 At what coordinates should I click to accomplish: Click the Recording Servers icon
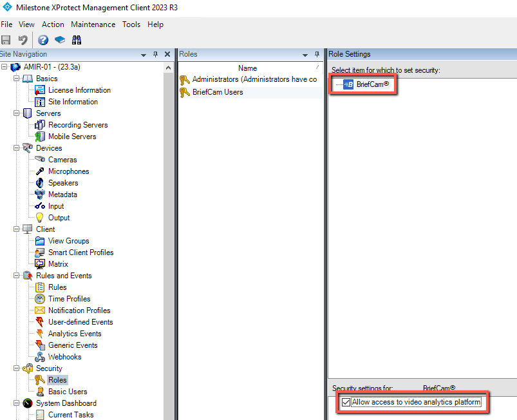tap(40, 125)
